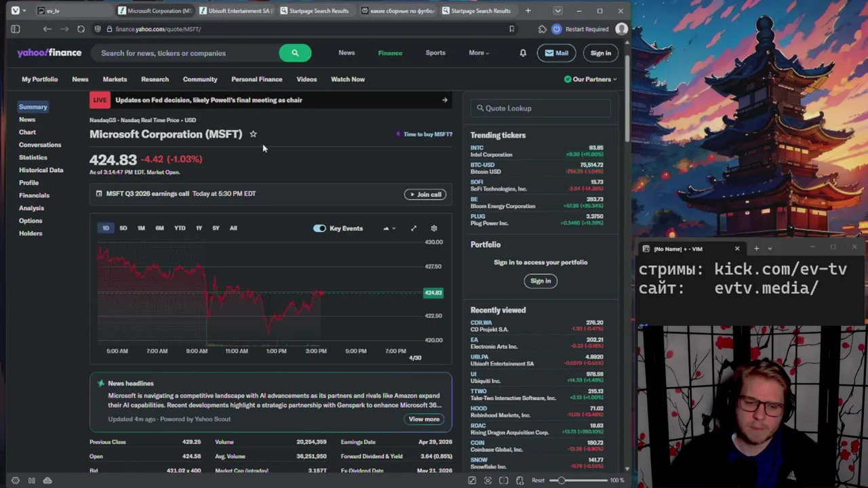Bookmark this page via address bar icon
Viewport: 868px width, 488px height.
pos(511,29)
